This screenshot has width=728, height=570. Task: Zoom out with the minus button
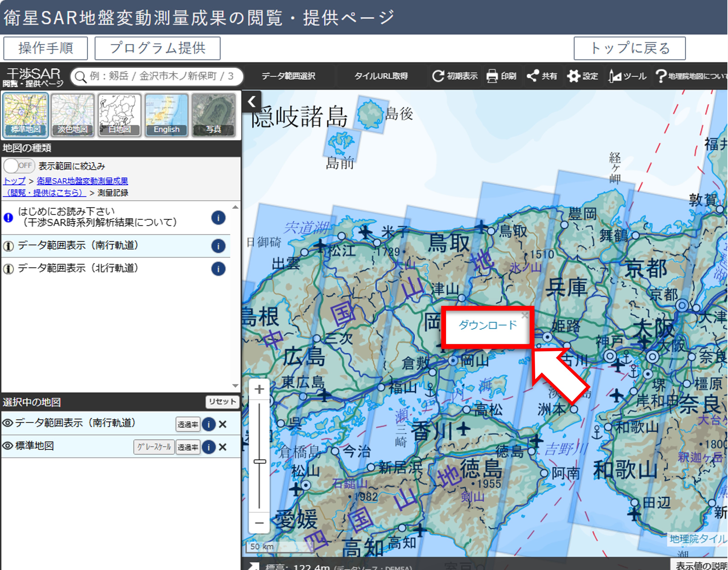(259, 523)
